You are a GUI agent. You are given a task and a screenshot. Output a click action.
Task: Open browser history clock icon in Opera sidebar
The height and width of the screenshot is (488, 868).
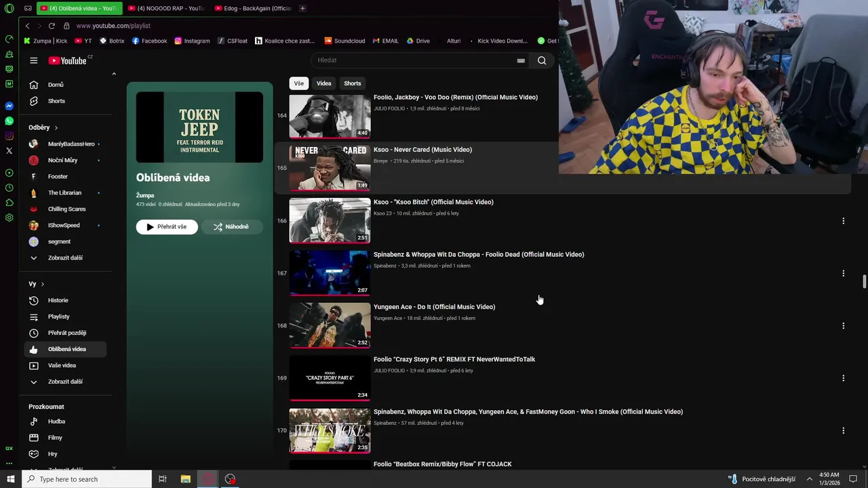9,188
